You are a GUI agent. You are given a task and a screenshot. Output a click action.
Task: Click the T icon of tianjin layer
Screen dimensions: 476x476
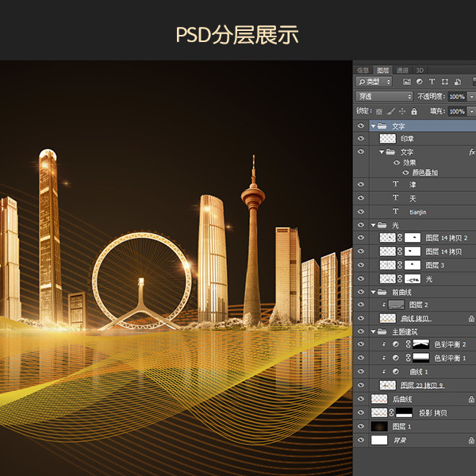pyautogui.click(x=396, y=211)
